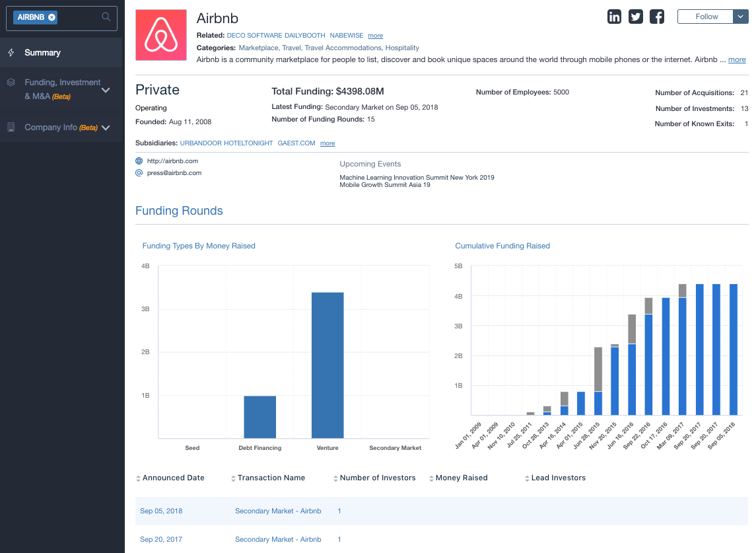Expand description with the more link
This screenshot has height=553, width=756.
point(737,60)
